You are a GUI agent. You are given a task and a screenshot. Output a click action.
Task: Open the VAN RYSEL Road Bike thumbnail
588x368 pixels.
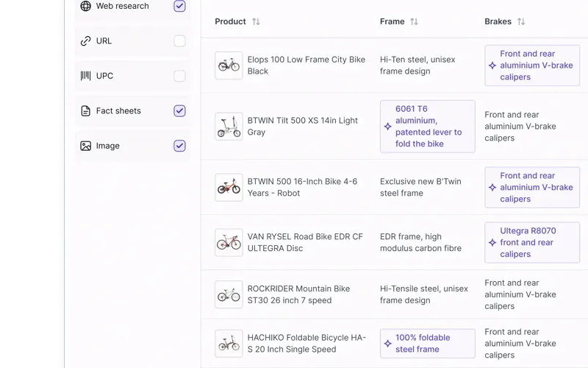click(x=229, y=243)
